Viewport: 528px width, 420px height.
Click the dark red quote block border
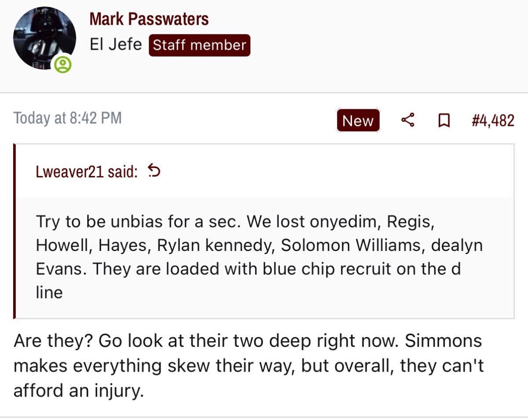pyautogui.click(x=15, y=231)
